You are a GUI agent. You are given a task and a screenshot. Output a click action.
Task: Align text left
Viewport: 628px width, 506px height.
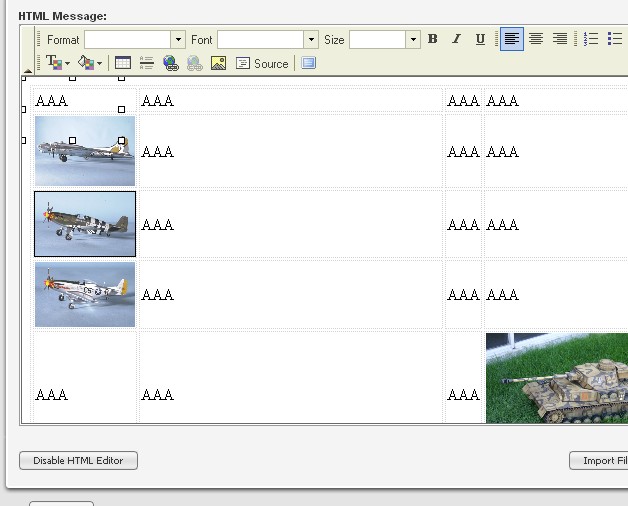tap(512, 39)
